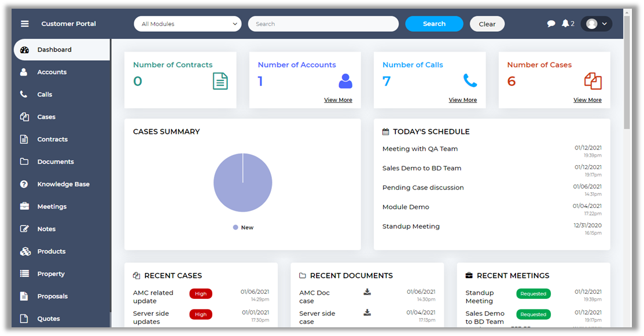Click the Number of Contracts document icon

pos(220,81)
